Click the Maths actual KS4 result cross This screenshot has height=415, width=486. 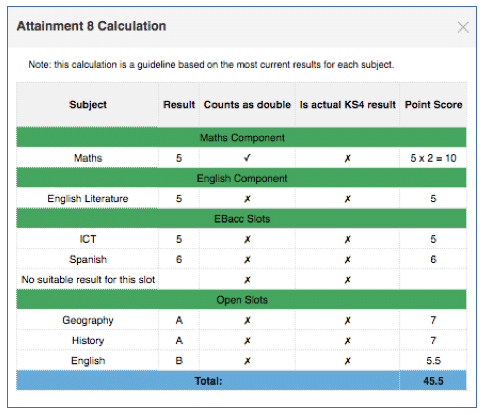tap(347, 158)
